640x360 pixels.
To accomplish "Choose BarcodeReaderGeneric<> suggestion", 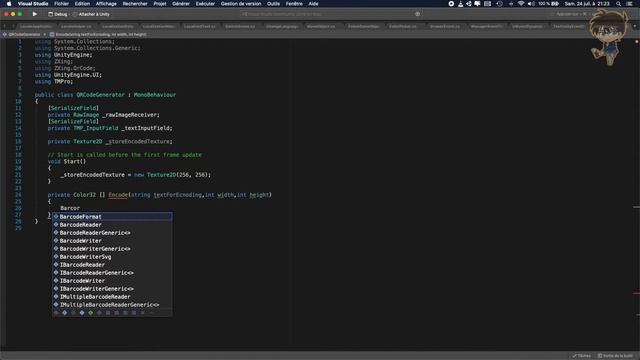I will click(112, 233).
